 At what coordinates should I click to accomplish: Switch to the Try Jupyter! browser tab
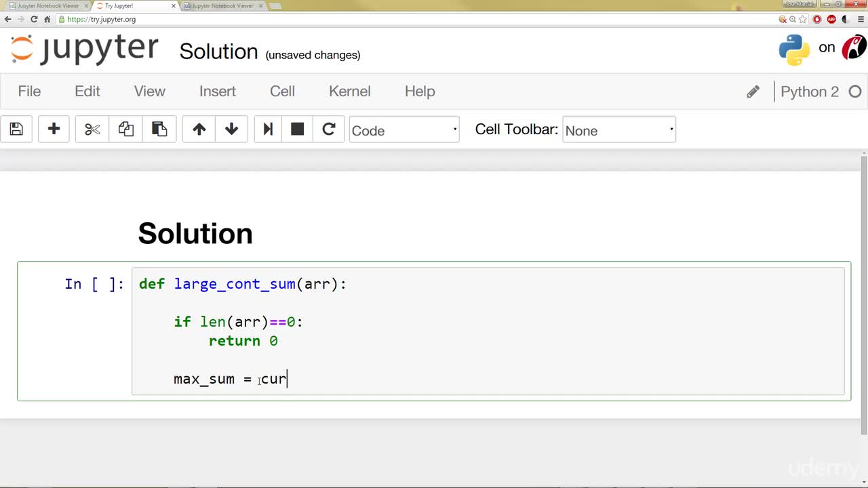133,5
